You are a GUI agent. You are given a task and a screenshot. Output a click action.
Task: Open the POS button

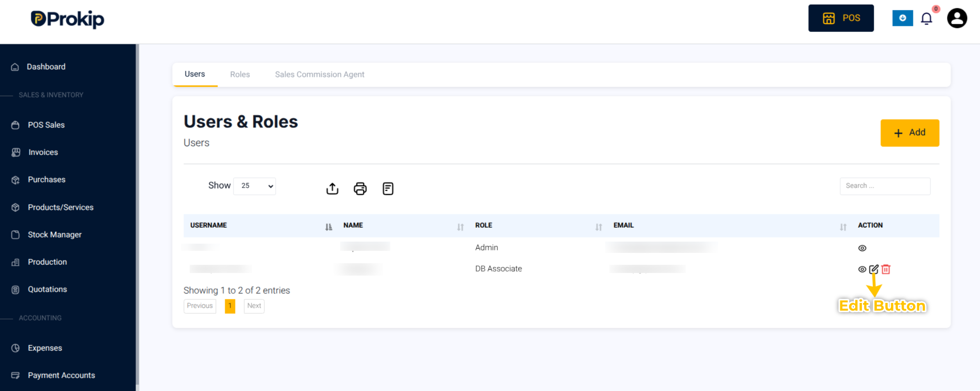pos(841,18)
